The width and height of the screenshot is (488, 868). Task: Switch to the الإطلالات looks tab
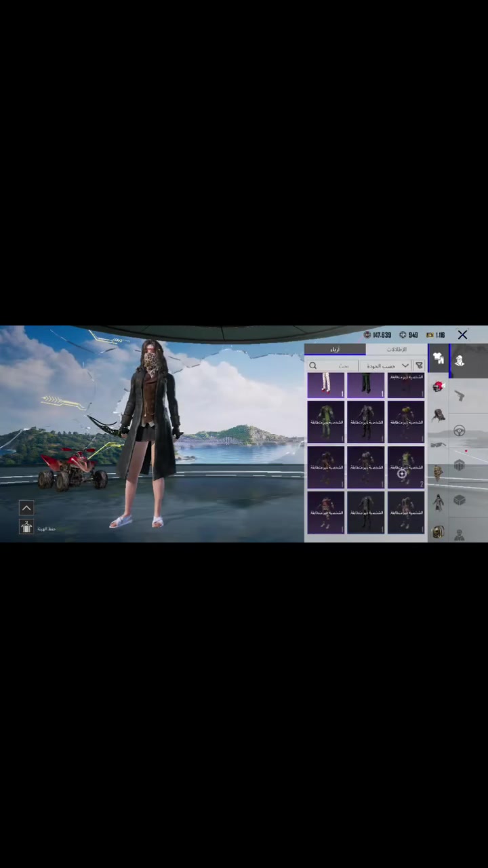pos(396,349)
